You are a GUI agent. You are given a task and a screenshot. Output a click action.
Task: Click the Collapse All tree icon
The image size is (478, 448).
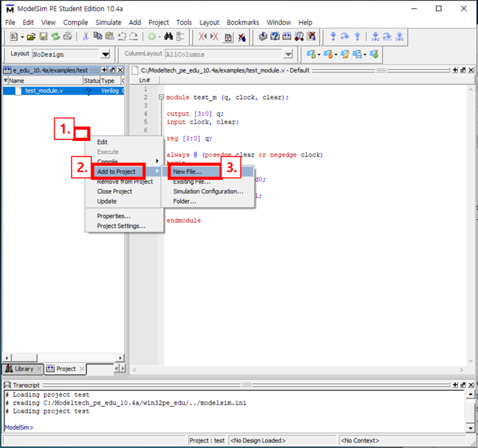(x=180, y=37)
